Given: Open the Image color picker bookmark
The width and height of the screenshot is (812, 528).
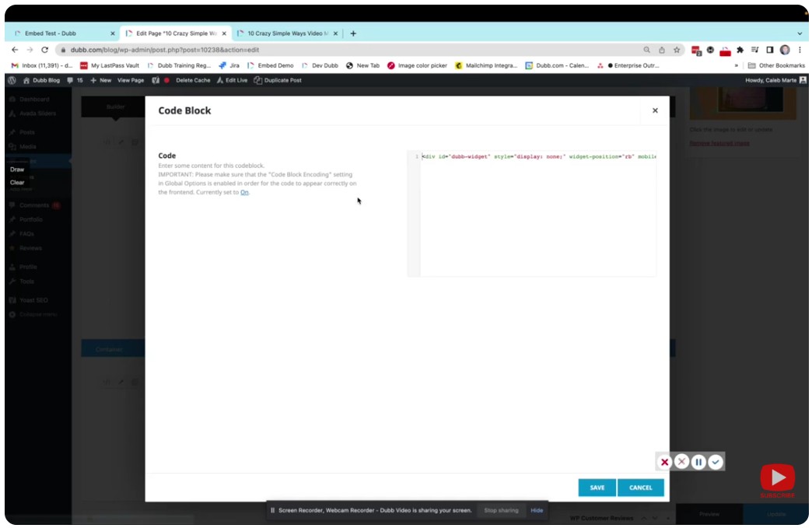Looking at the screenshot, I should click(417, 66).
